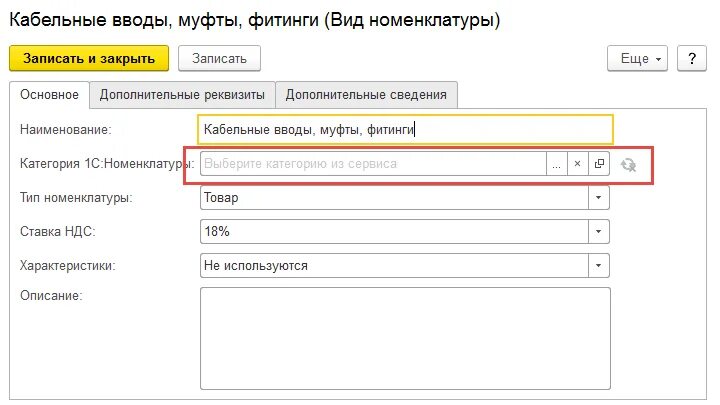Open the Ставка НДС dropdown arrow

pyautogui.click(x=598, y=231)
